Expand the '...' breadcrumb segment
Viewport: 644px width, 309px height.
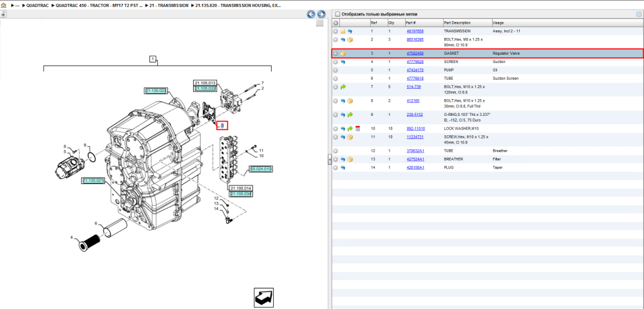pos(17,6)
